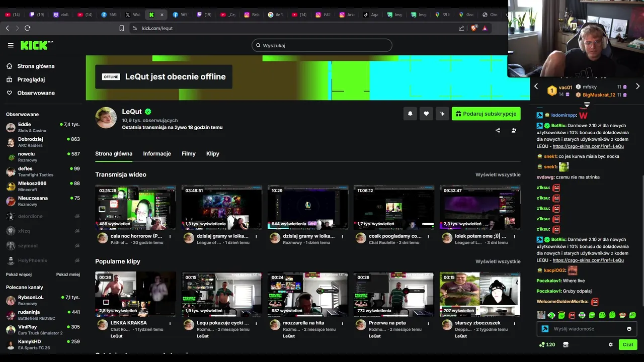Switch to the X 'Wal' browser tab
This screenshot has height=362, width=644.
coord(133,15)
